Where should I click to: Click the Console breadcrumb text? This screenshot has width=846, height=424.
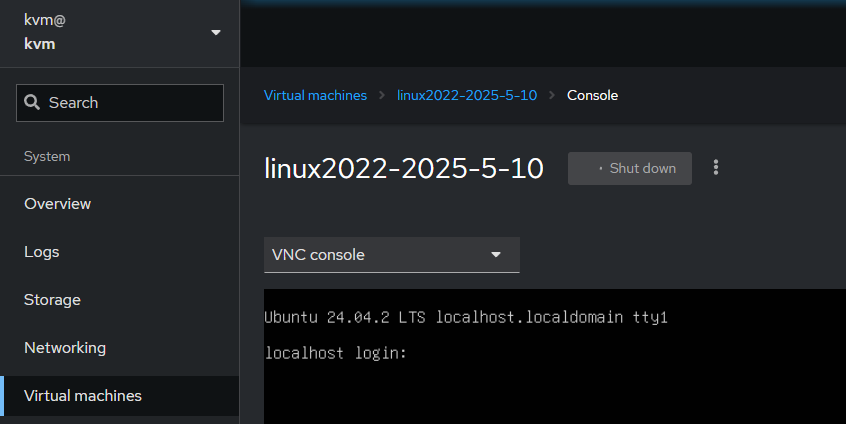[592, 95]
